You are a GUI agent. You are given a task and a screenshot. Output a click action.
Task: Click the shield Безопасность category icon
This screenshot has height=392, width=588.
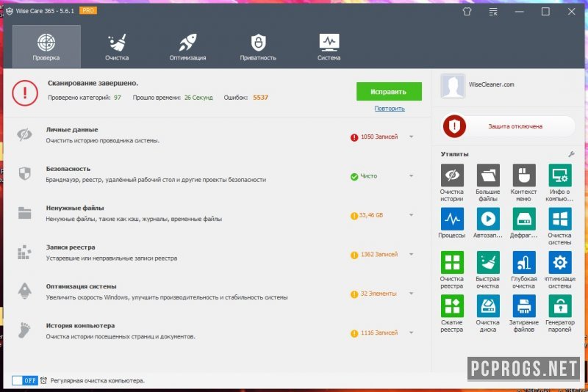point(24,173)
